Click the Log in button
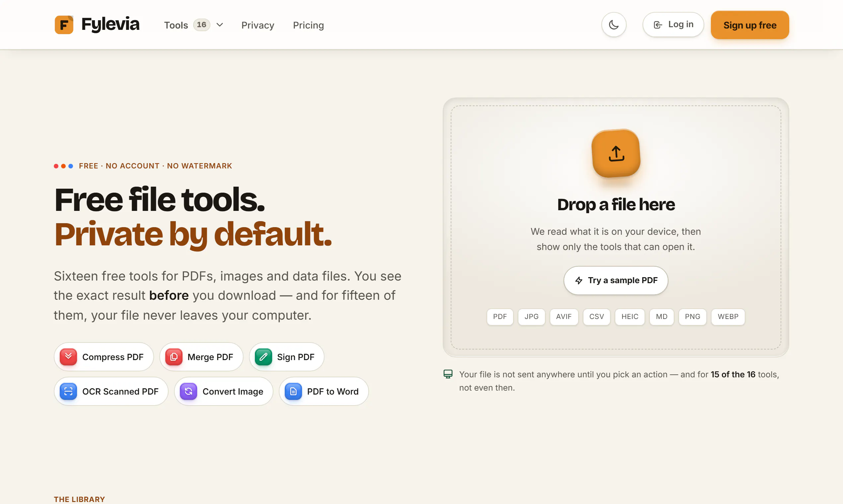This screenshot has height=504, width=843. (x=673, y=25)
